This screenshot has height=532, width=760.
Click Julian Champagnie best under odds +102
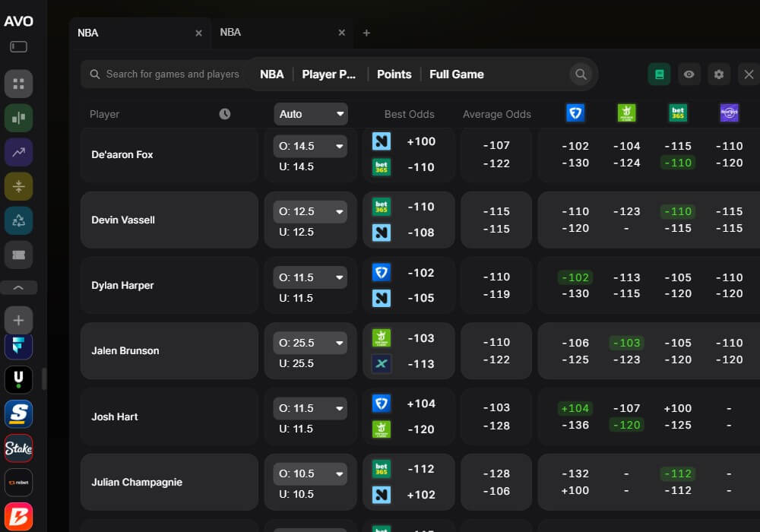coord(421,495)
